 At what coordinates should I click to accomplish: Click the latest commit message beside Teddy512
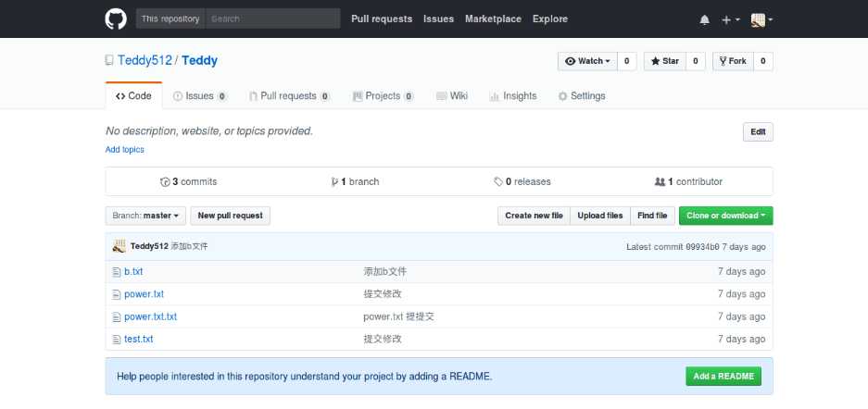click(189, 246)
